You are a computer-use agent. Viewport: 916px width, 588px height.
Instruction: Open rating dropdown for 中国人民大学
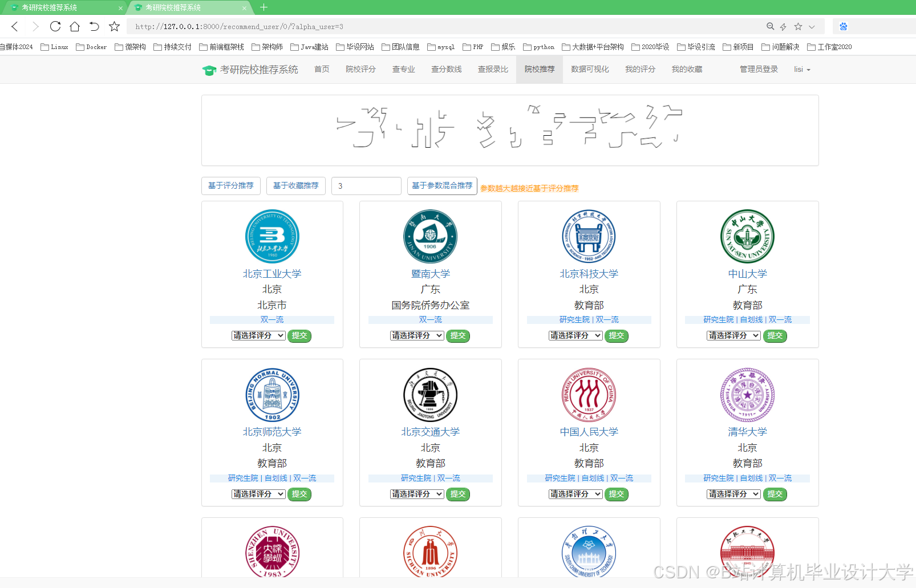click(x=575, y=494)
